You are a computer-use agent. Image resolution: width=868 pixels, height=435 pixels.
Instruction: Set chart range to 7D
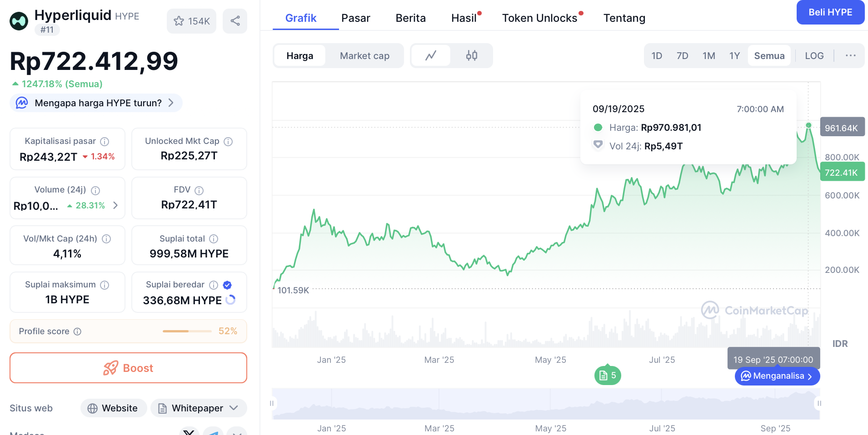[x=682, y=55]
